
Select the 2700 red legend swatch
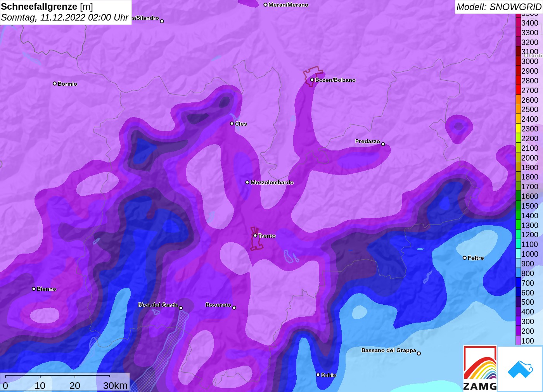tap(518, 90)
